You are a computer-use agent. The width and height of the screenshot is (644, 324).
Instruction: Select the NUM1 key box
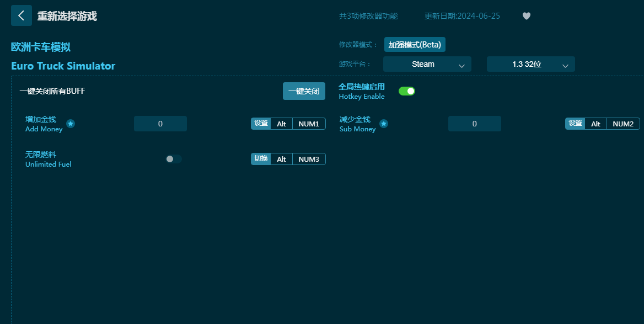[309, 124]
